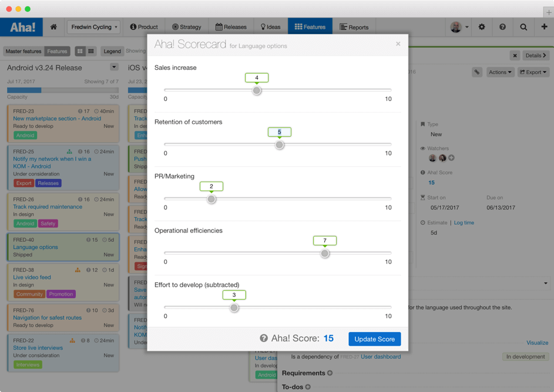
Task: Expand the Actions dropdown
Action: point(500,72)
